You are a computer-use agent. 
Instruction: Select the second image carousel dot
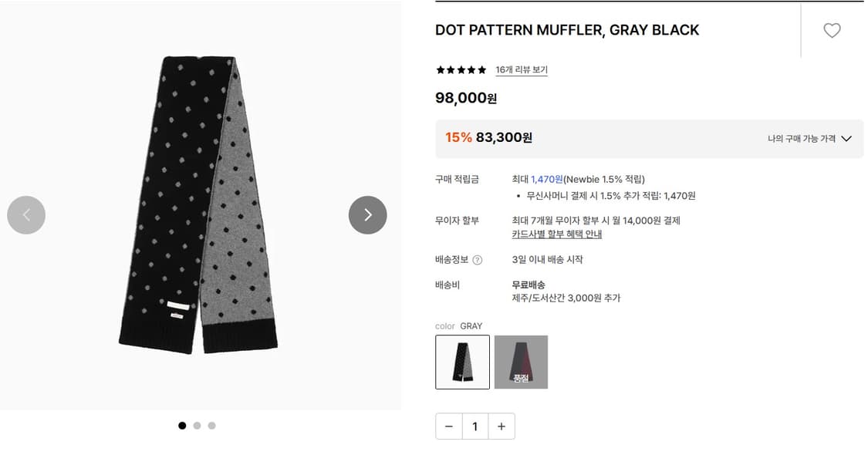(x=197, y=425)
